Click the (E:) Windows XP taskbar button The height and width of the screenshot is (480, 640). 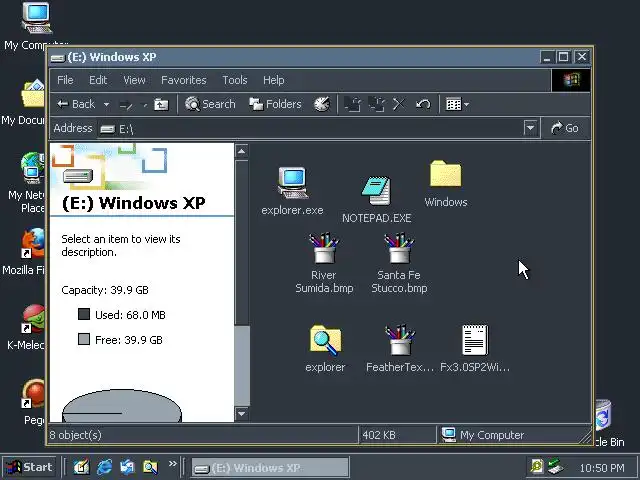click(270, 468)
